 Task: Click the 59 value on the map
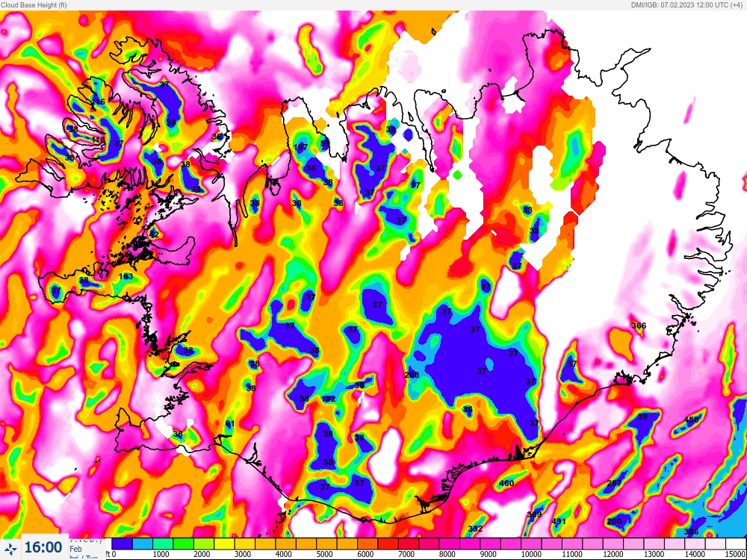pos(325,143)
